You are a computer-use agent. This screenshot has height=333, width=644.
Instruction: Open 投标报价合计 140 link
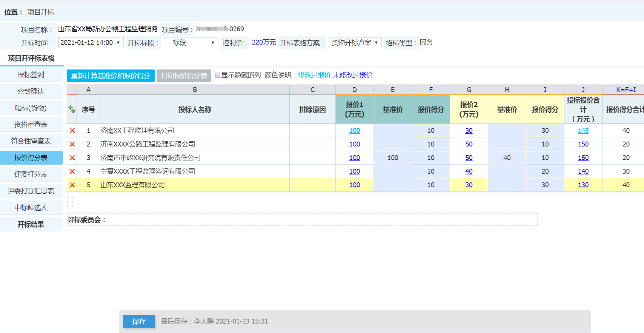(583, 171)
